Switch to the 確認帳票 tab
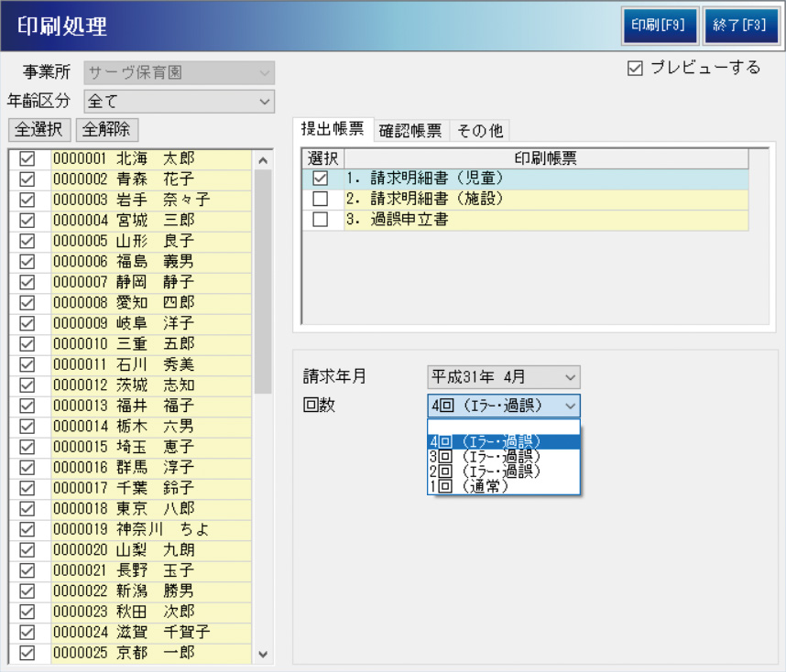 [x=409, y=131]
